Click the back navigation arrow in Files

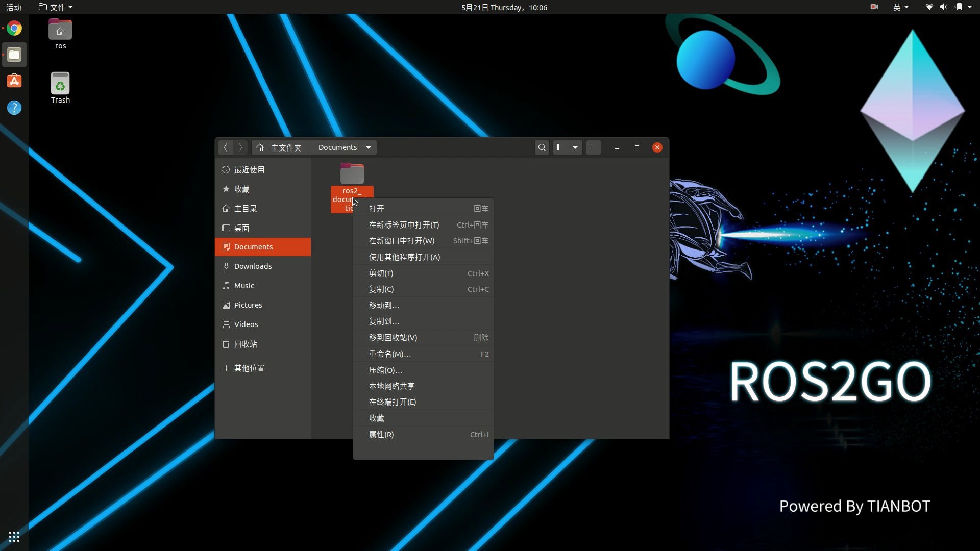pos(225,147)
